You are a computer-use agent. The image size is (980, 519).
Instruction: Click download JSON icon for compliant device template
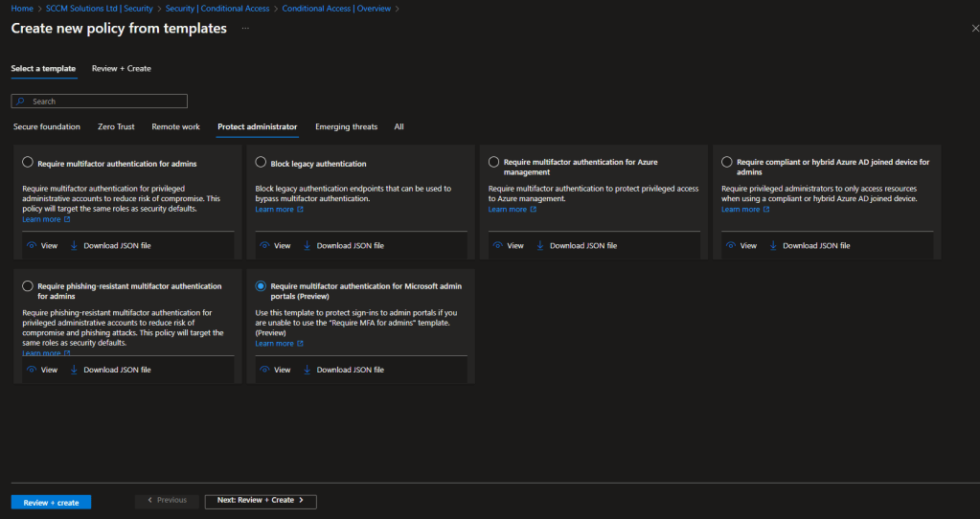click(773, 245)
